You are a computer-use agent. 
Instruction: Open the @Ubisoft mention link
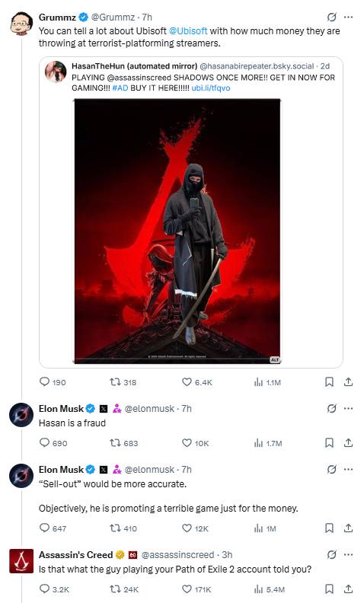(x=188, y=30)
